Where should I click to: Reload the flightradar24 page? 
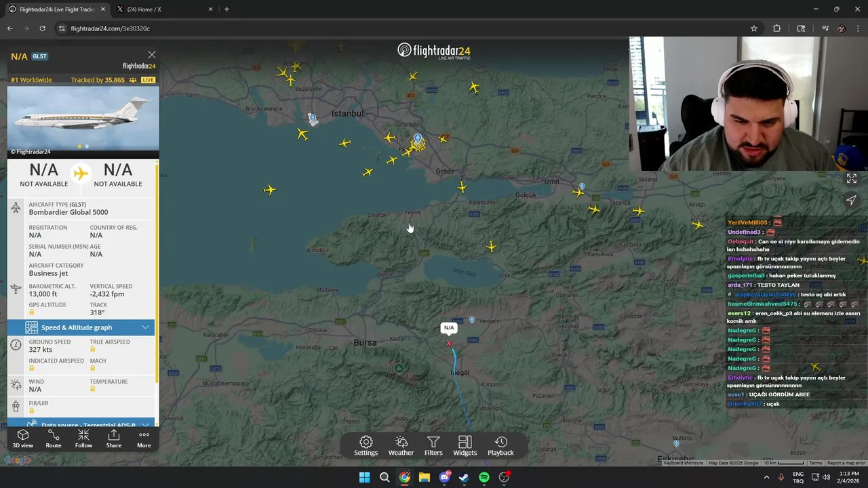(x=42, y=28)
